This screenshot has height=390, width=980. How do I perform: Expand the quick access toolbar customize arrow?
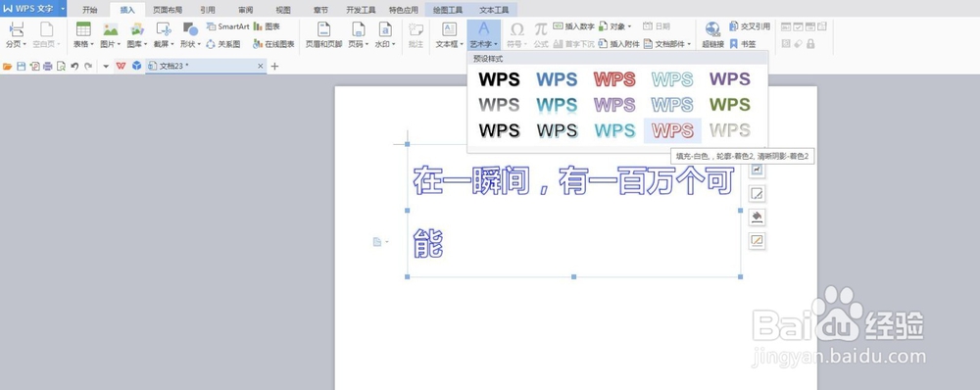(106, 66)
